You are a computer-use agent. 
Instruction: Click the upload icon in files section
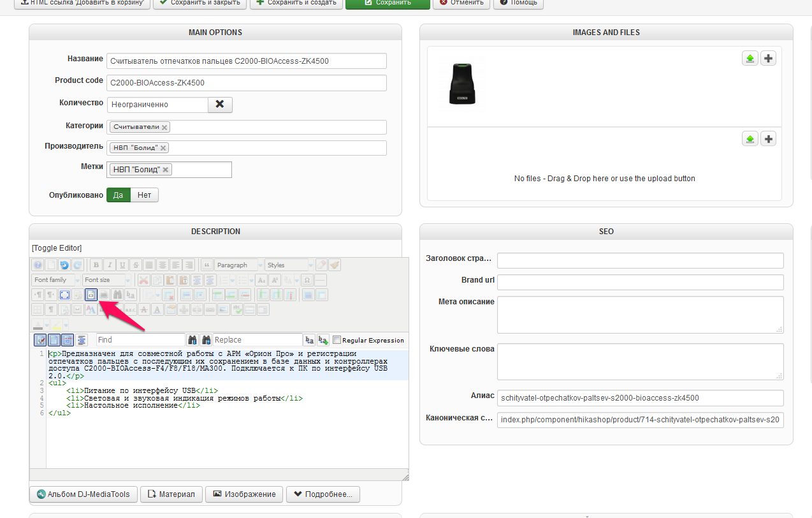pyautogui.click(x=750, y=138)
